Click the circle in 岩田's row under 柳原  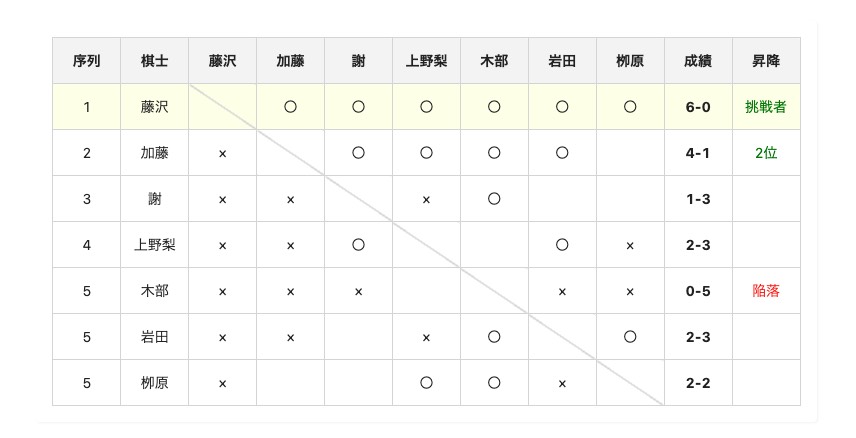click(630, 337)
